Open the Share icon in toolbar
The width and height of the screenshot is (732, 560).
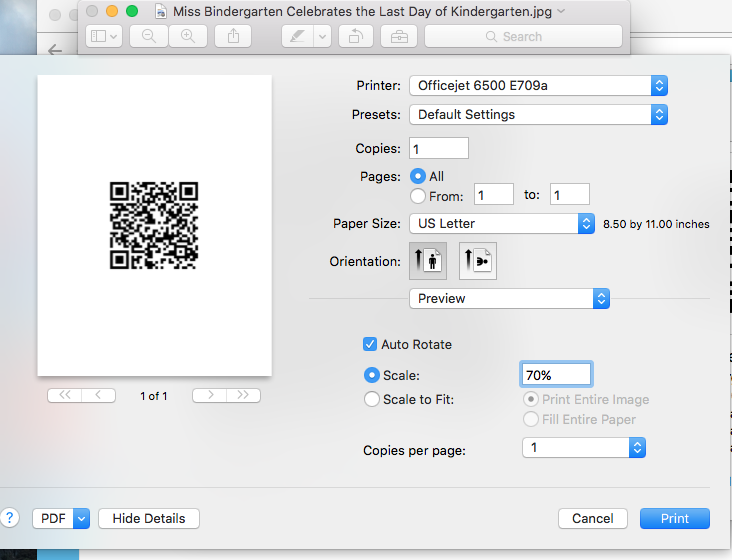pos(233,36)
